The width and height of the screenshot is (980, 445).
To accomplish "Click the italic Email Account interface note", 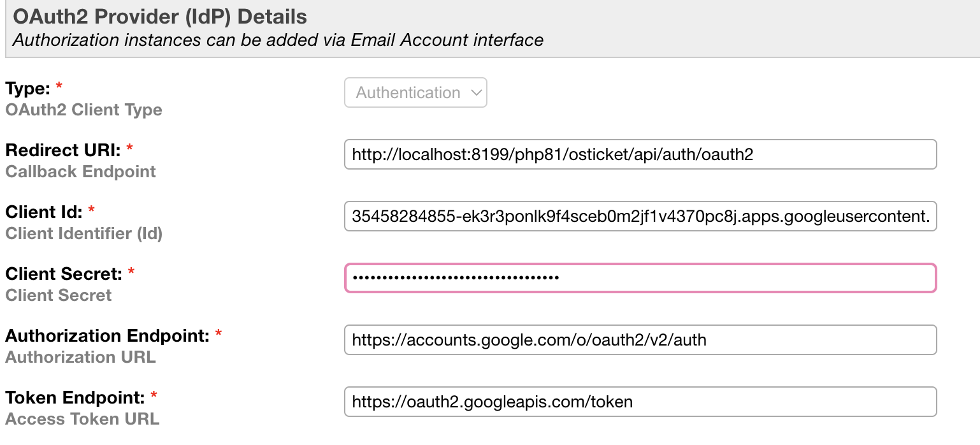I will click(x=278, y=40).
